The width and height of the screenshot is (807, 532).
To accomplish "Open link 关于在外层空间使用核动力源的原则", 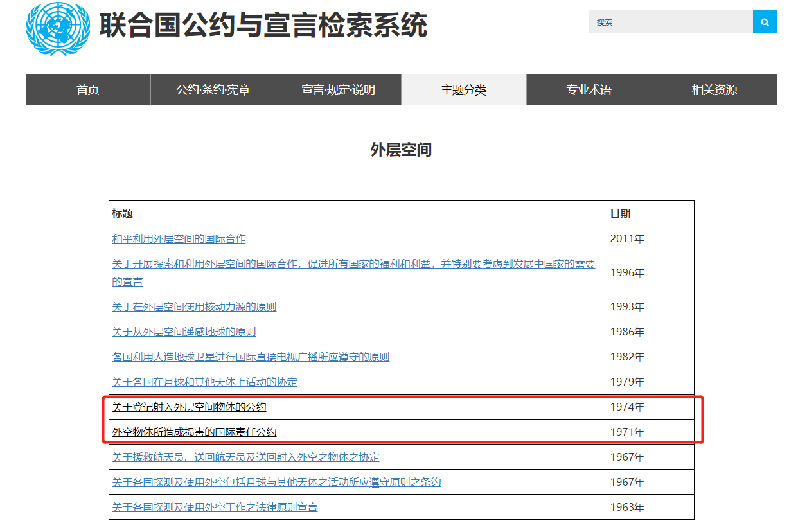I will coord(194,307).
